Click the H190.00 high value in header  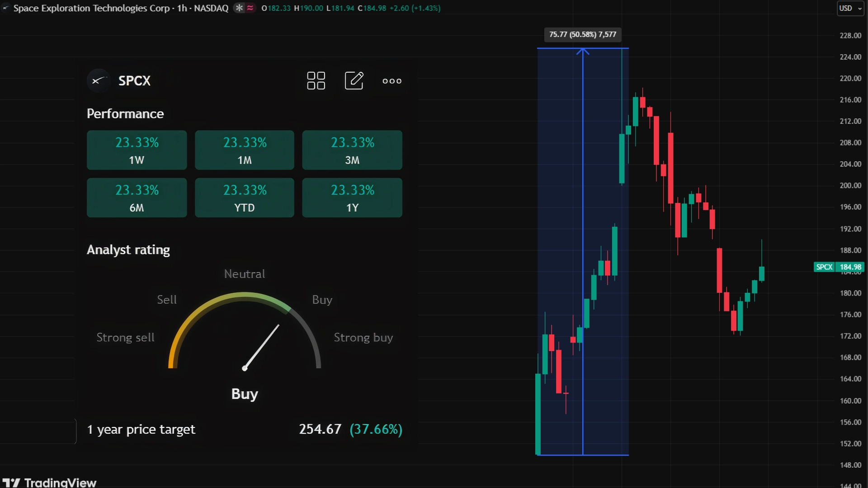[x=309, y=8]
